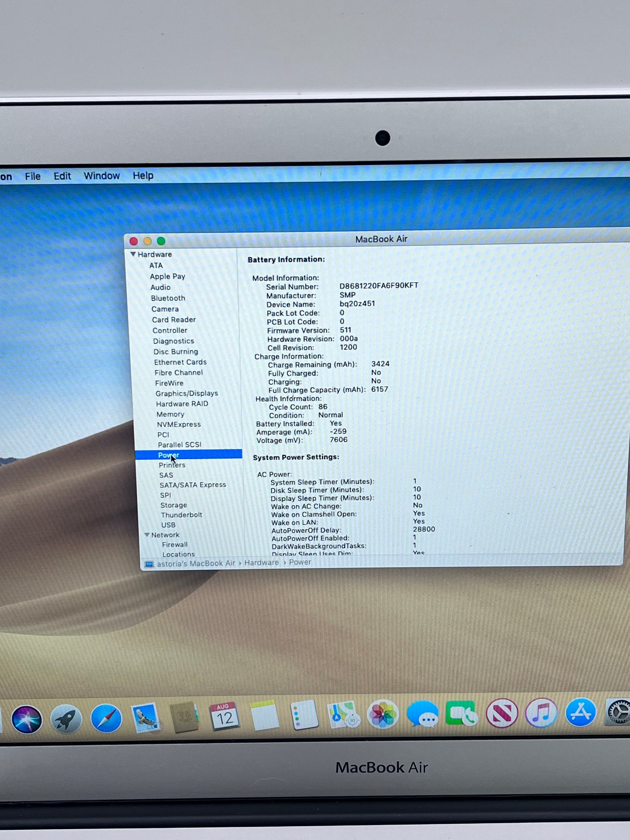Select Firewall under Network

pos(175,544)
